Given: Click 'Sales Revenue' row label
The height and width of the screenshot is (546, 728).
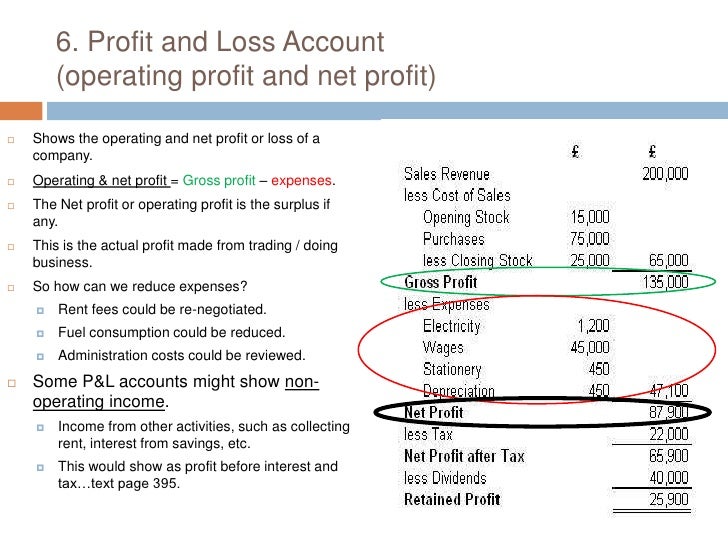Looking at the screenshot, I should tap(447, 174).
